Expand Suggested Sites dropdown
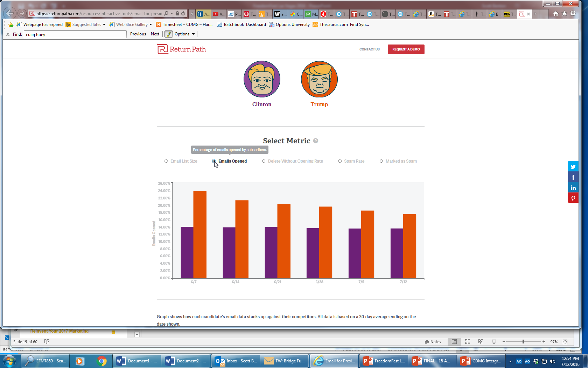 coord(104,25)
